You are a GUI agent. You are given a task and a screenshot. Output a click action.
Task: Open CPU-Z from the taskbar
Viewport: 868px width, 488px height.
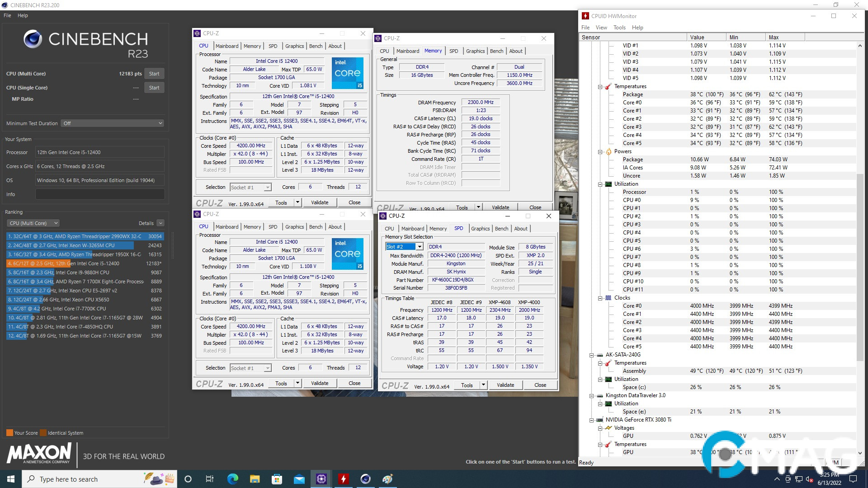point(321,479)
